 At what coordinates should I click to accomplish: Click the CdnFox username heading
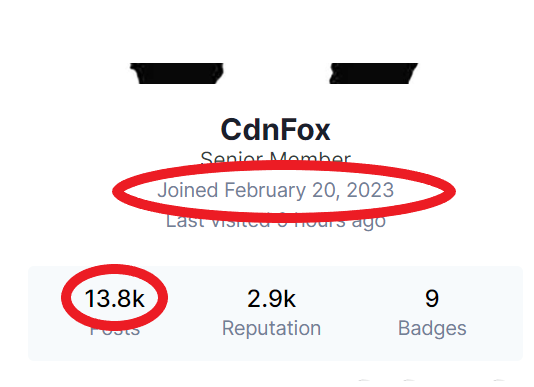(x=275, y=130)
